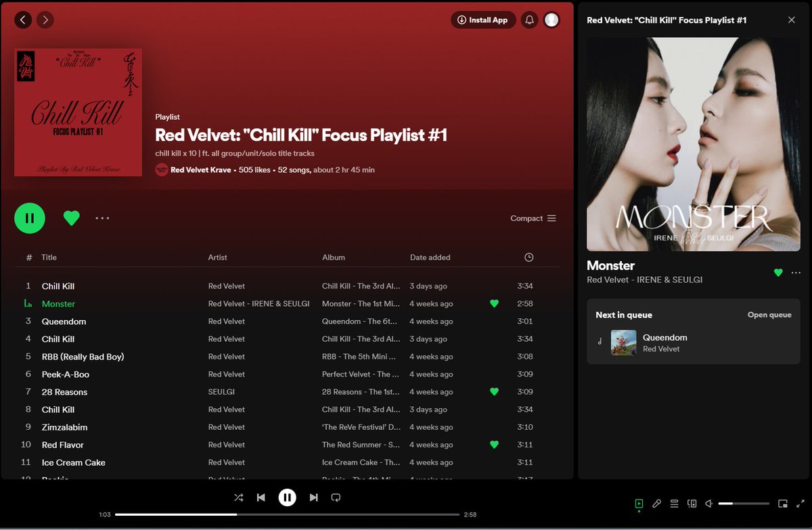Screen dimensions: 812x530
Task: Select the track Peek-A-Boo
Action: [287, 374]
